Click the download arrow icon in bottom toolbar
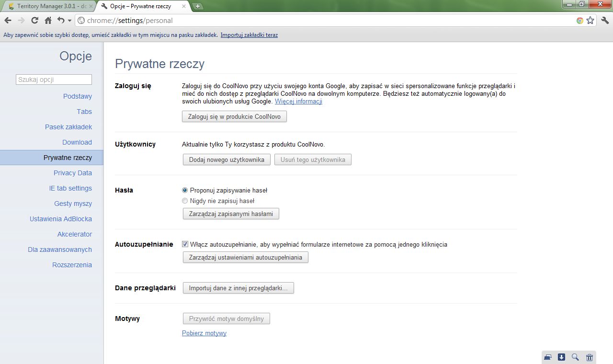 [x=562, y=357]
